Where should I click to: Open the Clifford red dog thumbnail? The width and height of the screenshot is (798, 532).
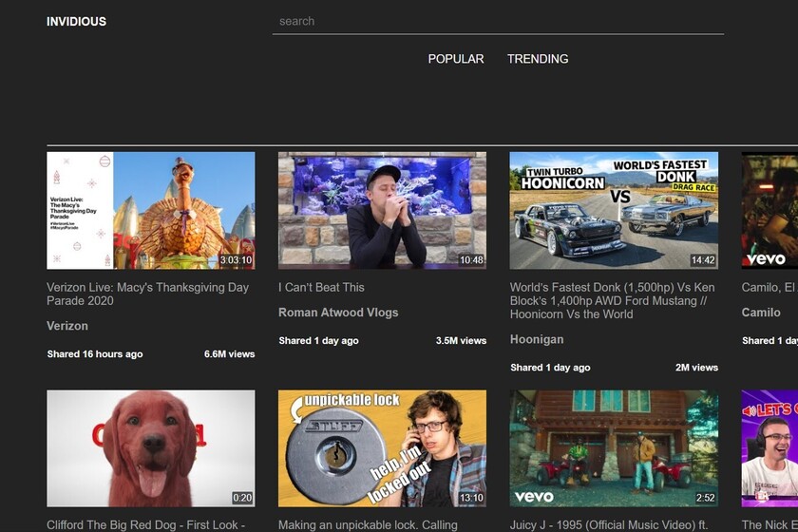[151, 448]
